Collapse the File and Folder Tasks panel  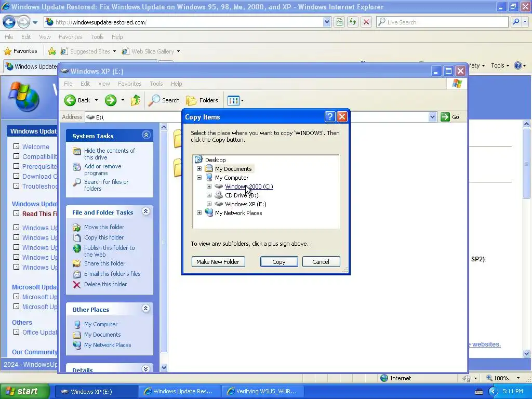[x=146, y=211]
